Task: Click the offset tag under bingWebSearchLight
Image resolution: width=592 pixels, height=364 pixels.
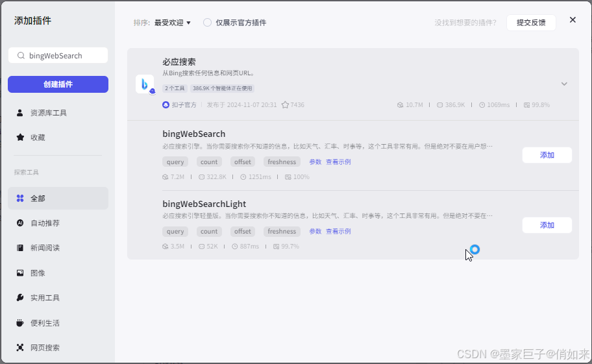Action: 242,231
